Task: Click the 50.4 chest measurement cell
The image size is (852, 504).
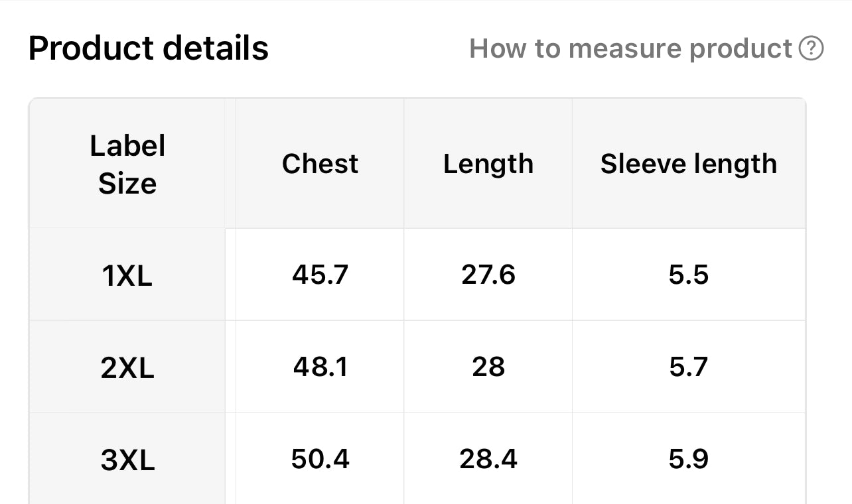Action: (x=320, y=459)
